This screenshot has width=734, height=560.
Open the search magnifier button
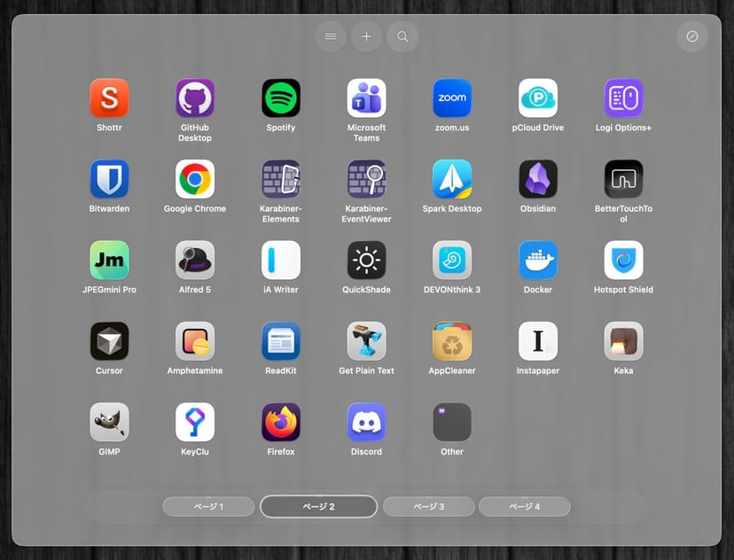pyautogui.click(x=402, y=36)
